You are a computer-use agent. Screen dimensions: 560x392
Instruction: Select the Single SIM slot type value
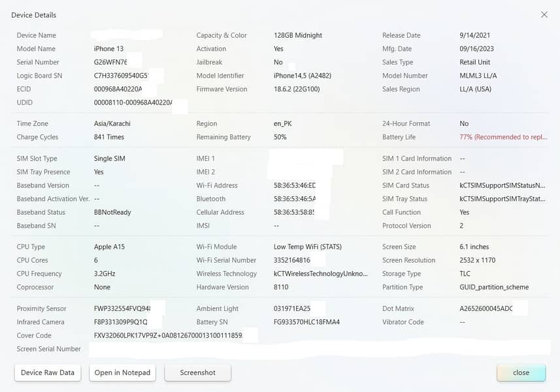click(109, 159)
